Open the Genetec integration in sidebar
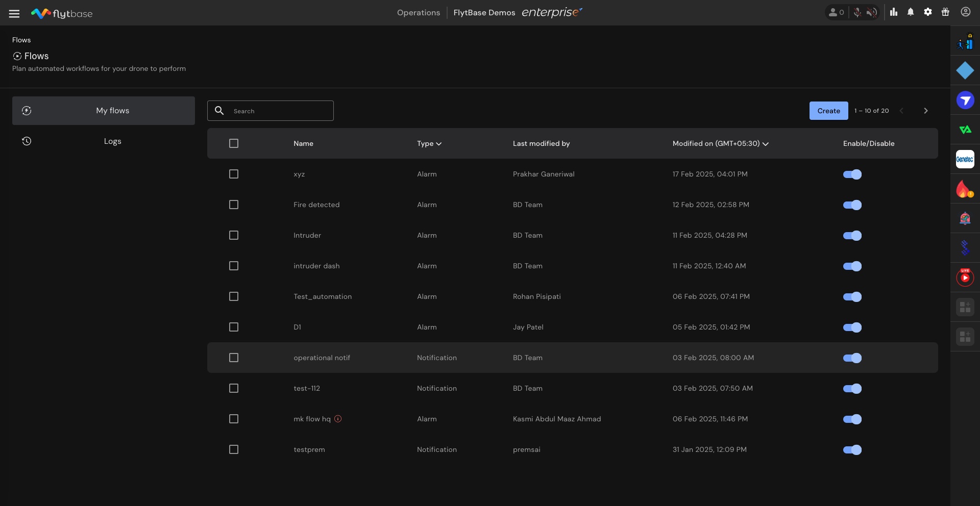 pos(965,159)
